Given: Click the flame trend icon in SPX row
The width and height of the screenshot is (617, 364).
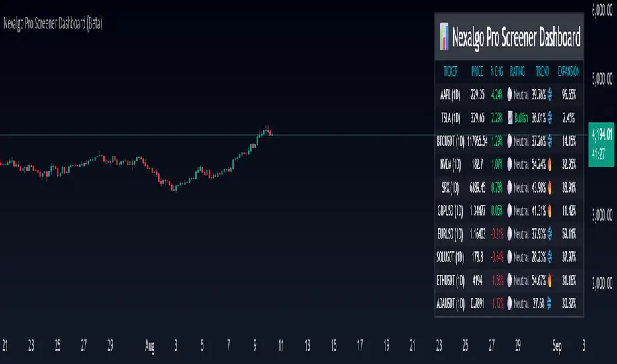Looking at the screenshot, I should click(x=549, y=187).
